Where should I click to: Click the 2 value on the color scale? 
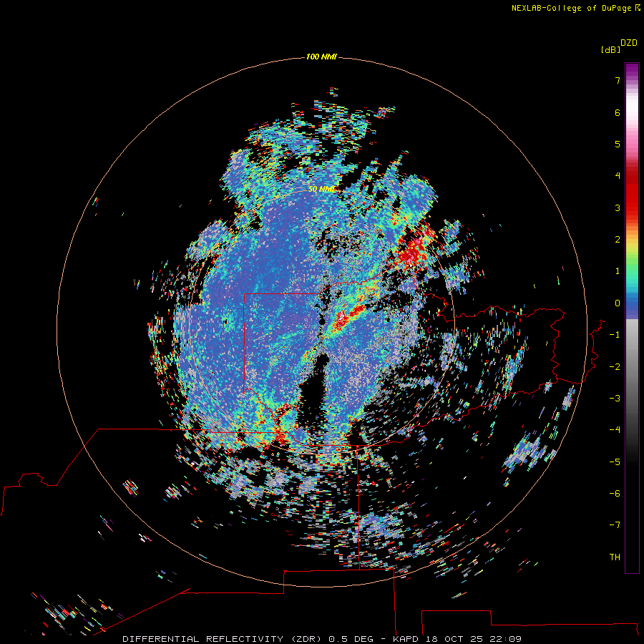tap(618, 240)
